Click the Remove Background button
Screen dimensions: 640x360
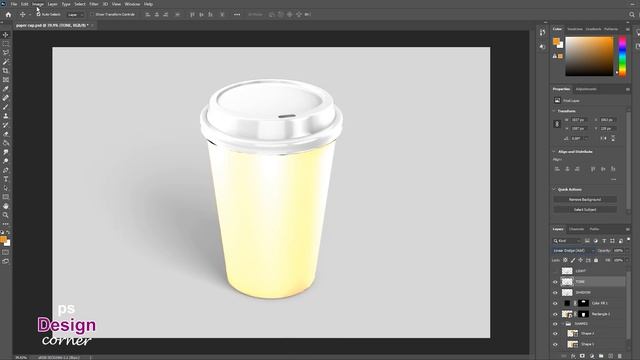[x=585, y=200]
